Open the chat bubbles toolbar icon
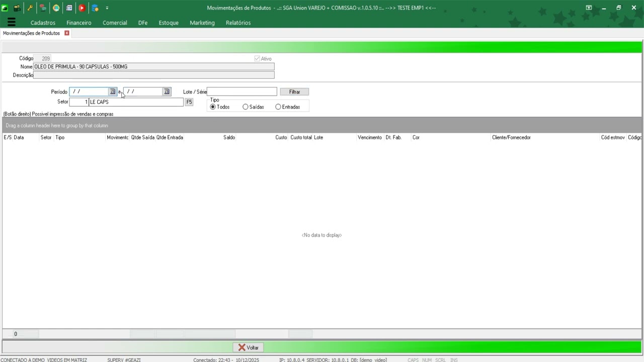 point(43,8)
